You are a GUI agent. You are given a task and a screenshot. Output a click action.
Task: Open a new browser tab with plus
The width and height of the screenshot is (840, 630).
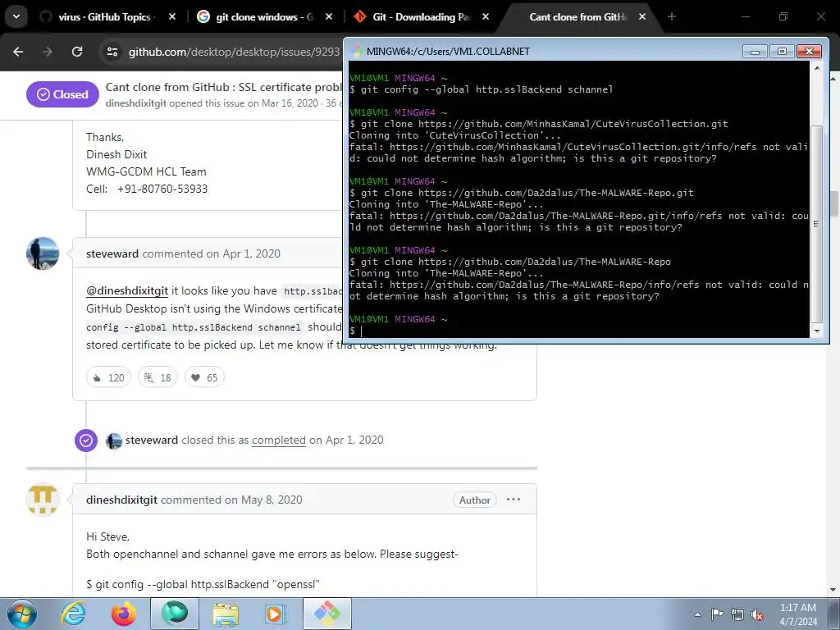[x=672, y=17]
